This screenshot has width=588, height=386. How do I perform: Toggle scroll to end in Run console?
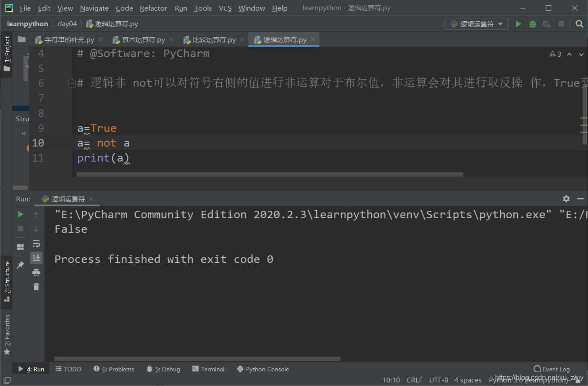(36, 258)
